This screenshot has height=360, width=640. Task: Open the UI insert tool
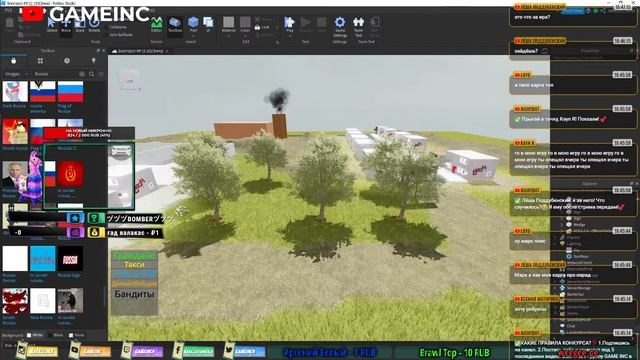pyautogui.click(x=208, y=24)
